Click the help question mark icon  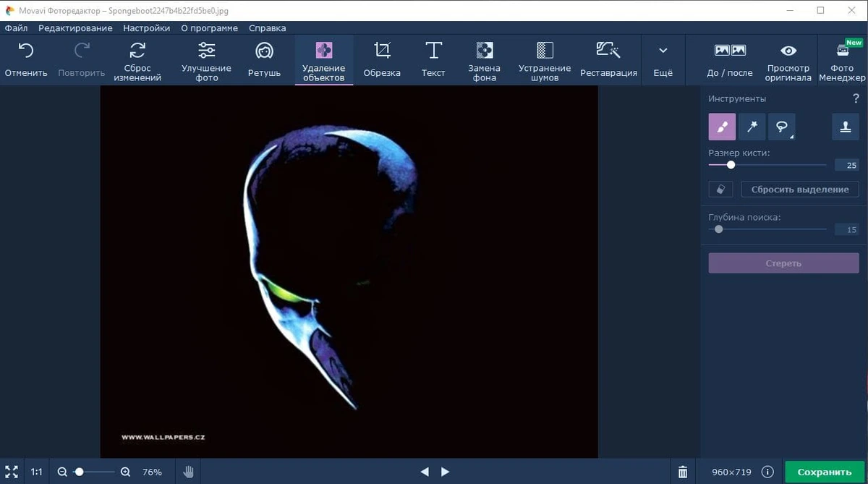tap(856, 98)
